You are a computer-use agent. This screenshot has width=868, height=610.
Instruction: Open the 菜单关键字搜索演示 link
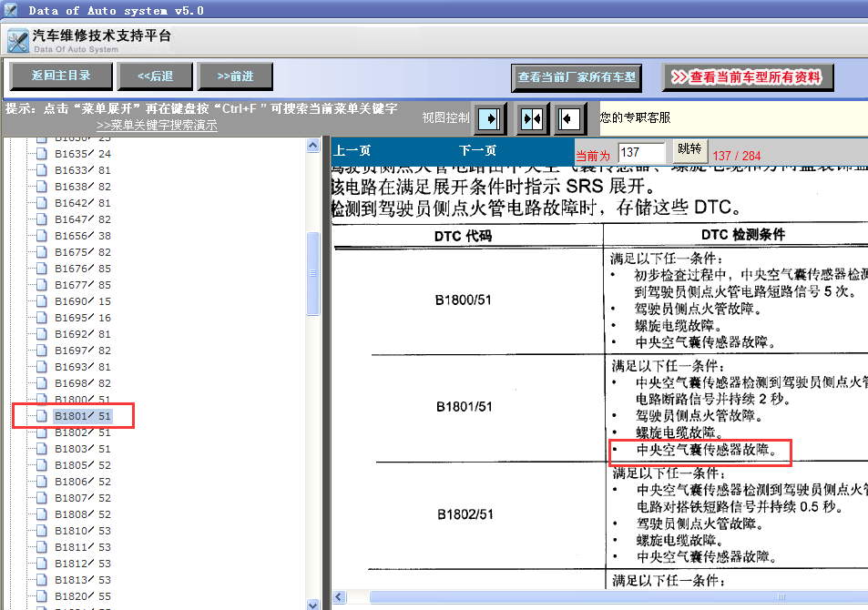(x=157, y=126)
